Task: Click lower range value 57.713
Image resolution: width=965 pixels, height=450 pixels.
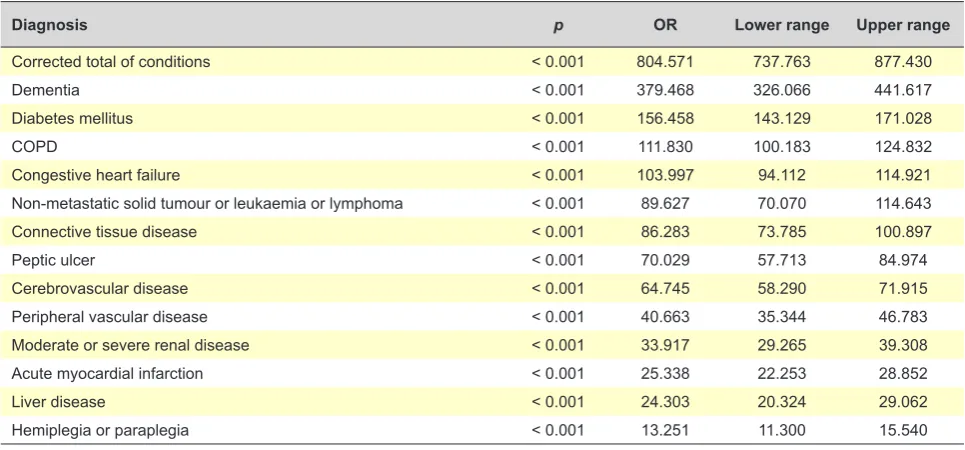Action: click(x=782, y=260)
